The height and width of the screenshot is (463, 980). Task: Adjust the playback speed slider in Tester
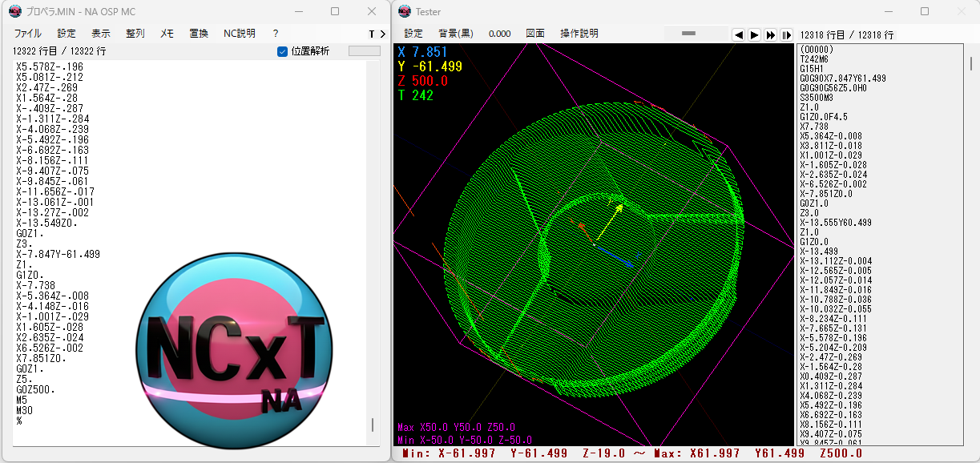point(688,34)
